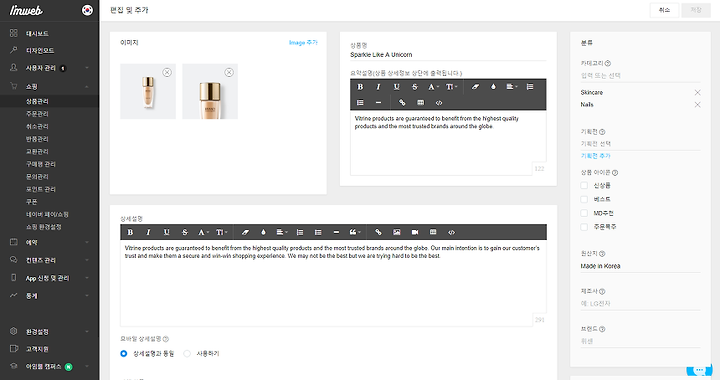Toggle italic in the detailed description editor
Screen dimensions: 720x380
[148, 232]
